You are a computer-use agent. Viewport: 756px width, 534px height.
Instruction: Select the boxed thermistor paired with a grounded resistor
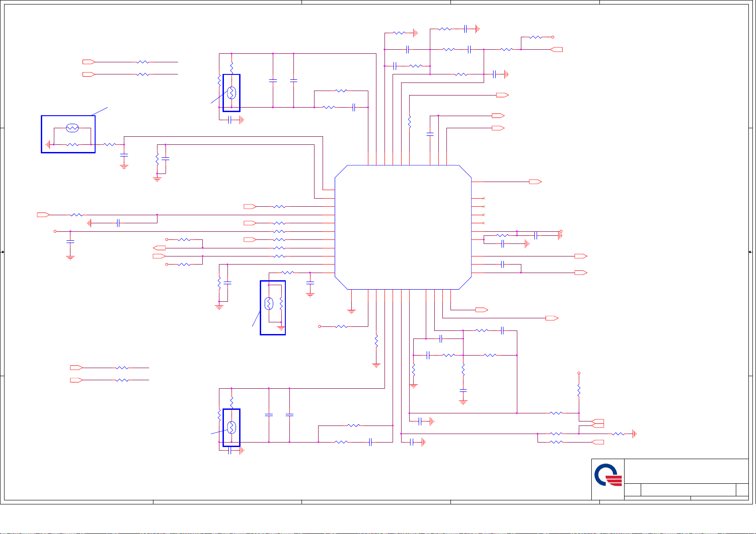coord(269,304)
